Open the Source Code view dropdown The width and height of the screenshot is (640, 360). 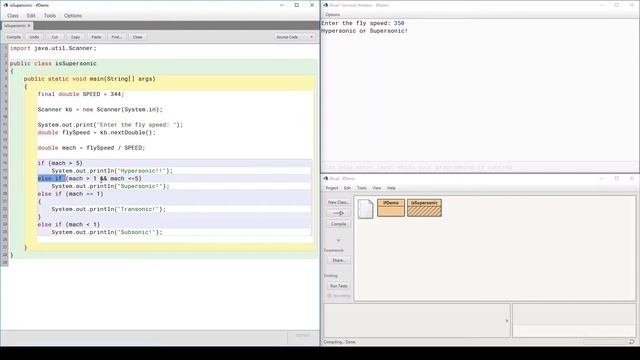tap(294, 37)
